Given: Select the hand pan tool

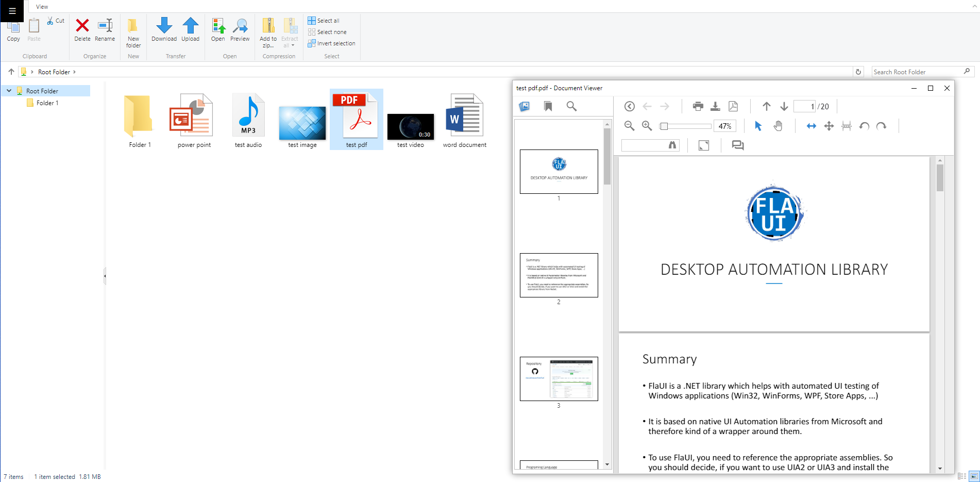Looking at the screenshot, I should click(x=778, y=126).
